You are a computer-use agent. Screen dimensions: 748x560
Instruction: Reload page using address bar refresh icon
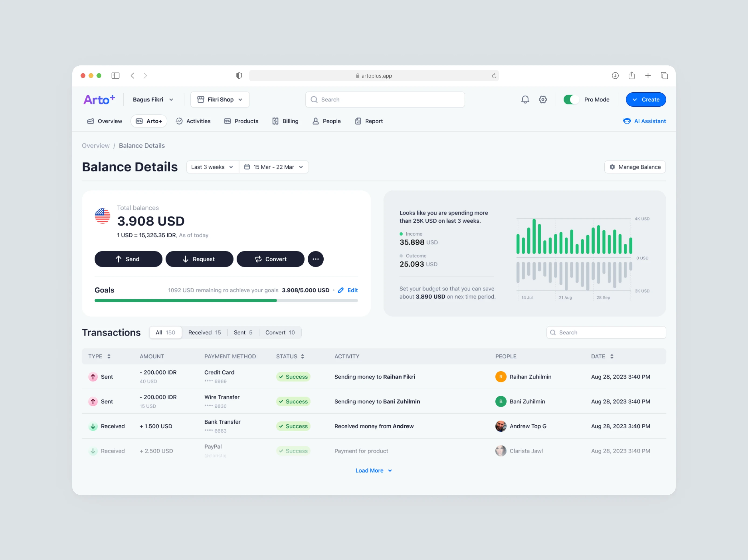494,76
